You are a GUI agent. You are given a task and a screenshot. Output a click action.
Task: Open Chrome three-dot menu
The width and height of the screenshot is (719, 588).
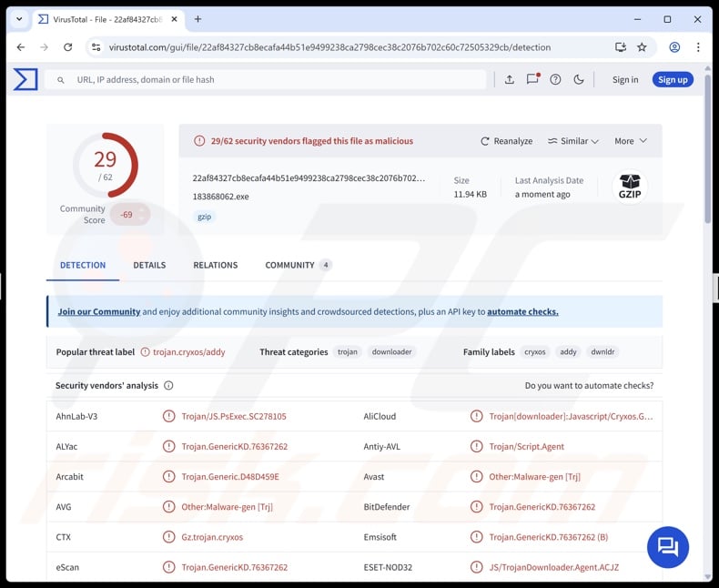(698, 46)
